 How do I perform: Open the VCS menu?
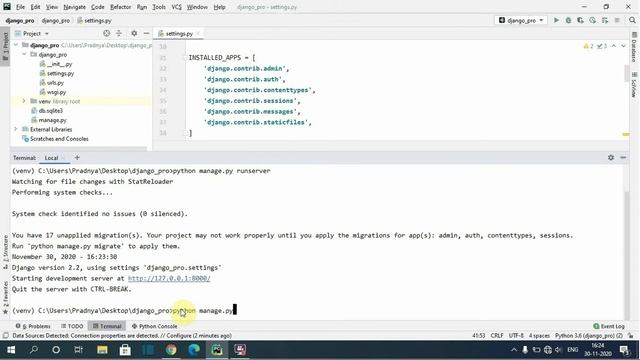(176, 7)
